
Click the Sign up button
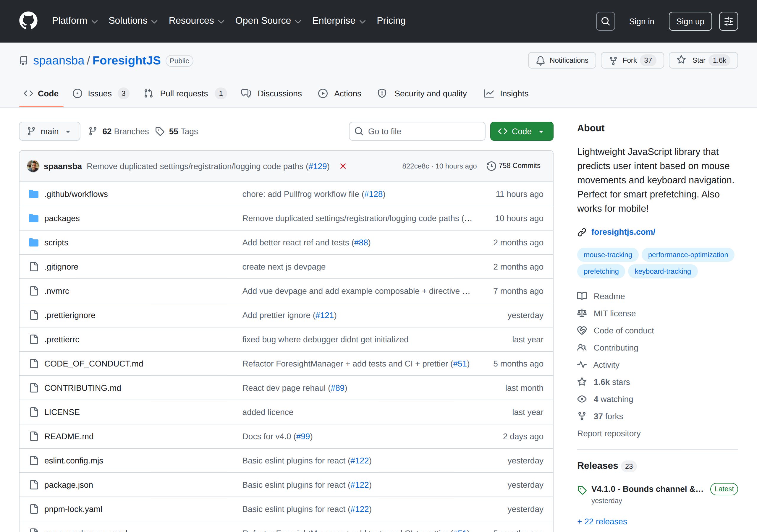pyautogui.click(x=690, y=21)
